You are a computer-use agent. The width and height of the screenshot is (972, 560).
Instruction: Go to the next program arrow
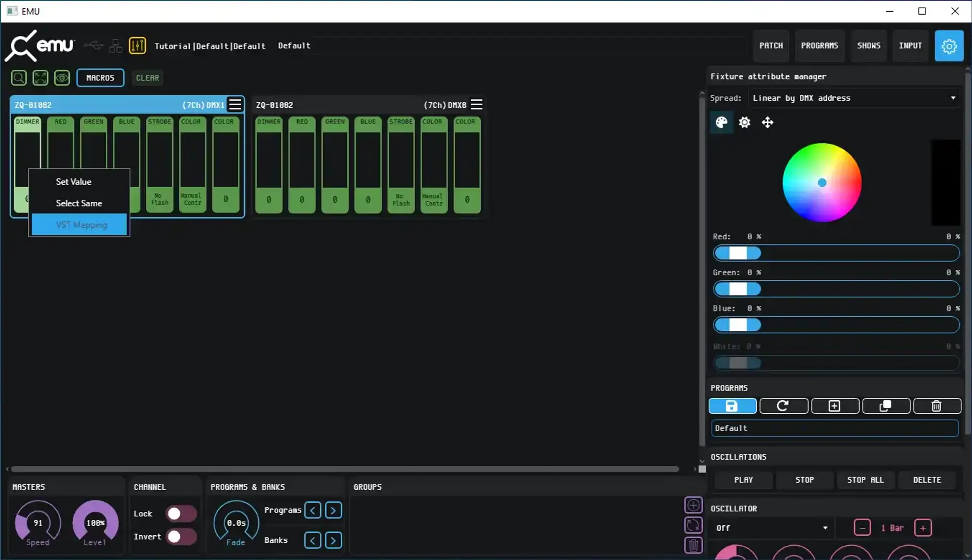tap(333, 510)
